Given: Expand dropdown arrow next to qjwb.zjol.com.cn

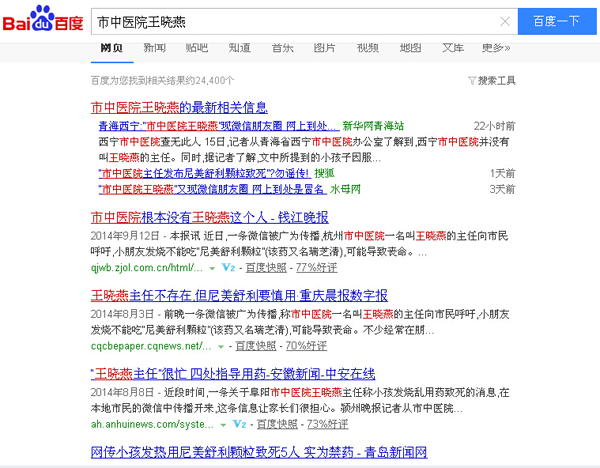Looking at the screenshot, I should [x=212, y=268].
